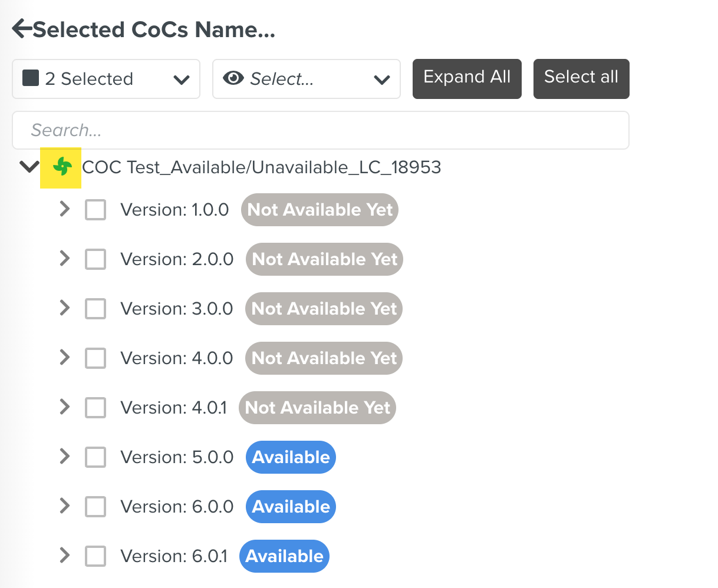Image resolution: width=718 pixels, height=588 pixels.
Task: Click the Select all button
Action: (x=581, y=78)
